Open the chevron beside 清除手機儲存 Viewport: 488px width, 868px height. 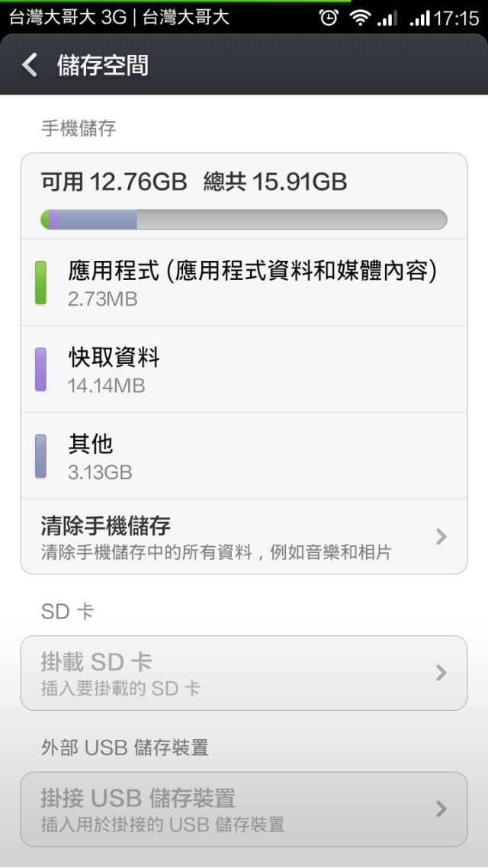click(441, 536)
